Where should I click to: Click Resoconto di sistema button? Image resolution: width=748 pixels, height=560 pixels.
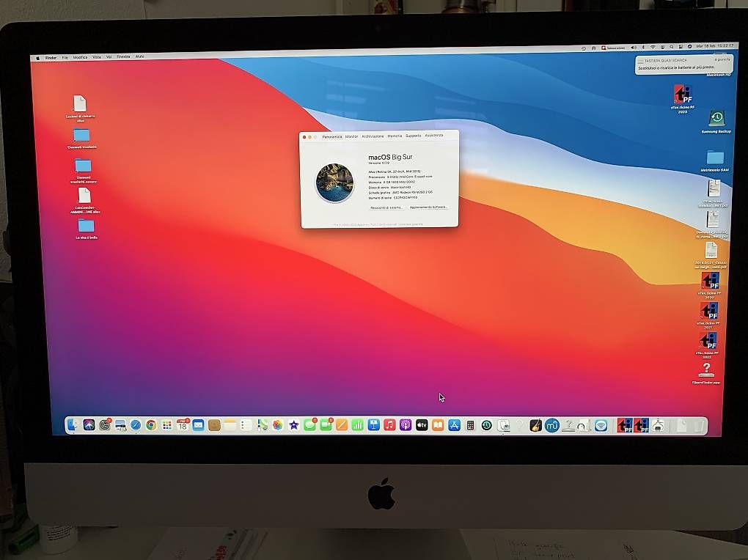(386, 207)
